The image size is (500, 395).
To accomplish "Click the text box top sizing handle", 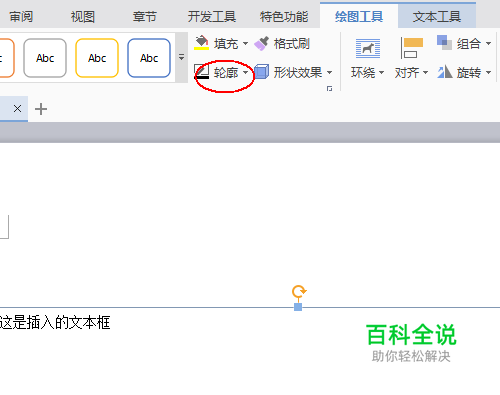I will 298,307.
